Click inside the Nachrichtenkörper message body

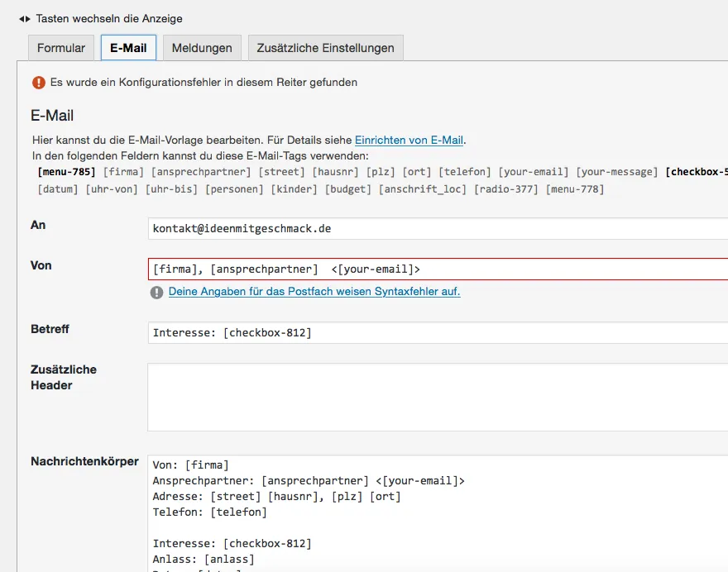pyautogui.click(x=438, y=513)
